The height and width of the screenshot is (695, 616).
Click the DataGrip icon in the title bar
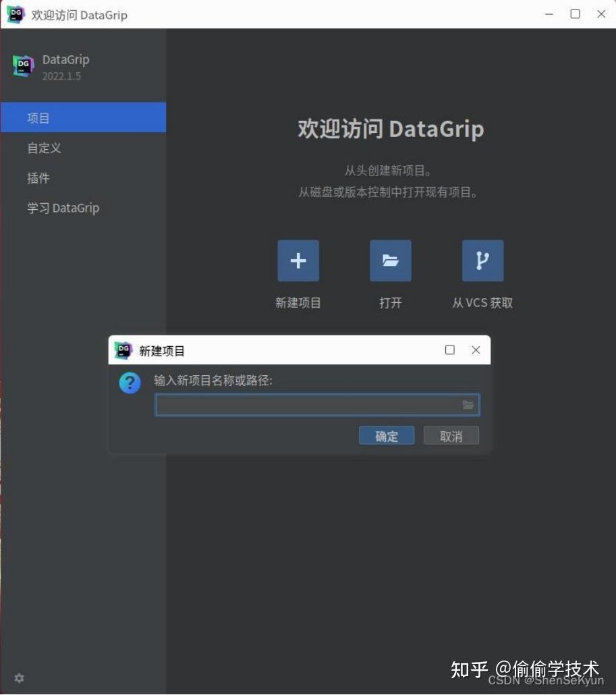[15, 13]
